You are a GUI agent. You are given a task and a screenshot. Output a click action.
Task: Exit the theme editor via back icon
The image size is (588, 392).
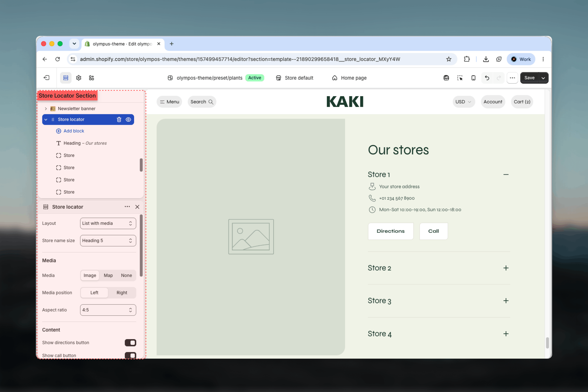(46, 78)
